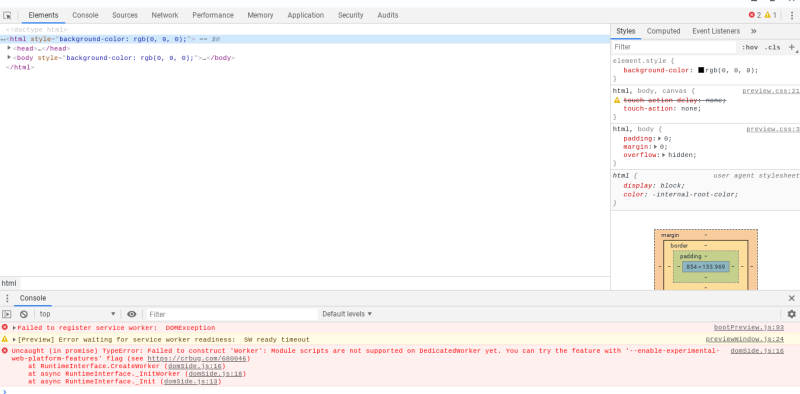800x394 pixels.
Task: Clear the console with the ban icon
Action: 23,314
